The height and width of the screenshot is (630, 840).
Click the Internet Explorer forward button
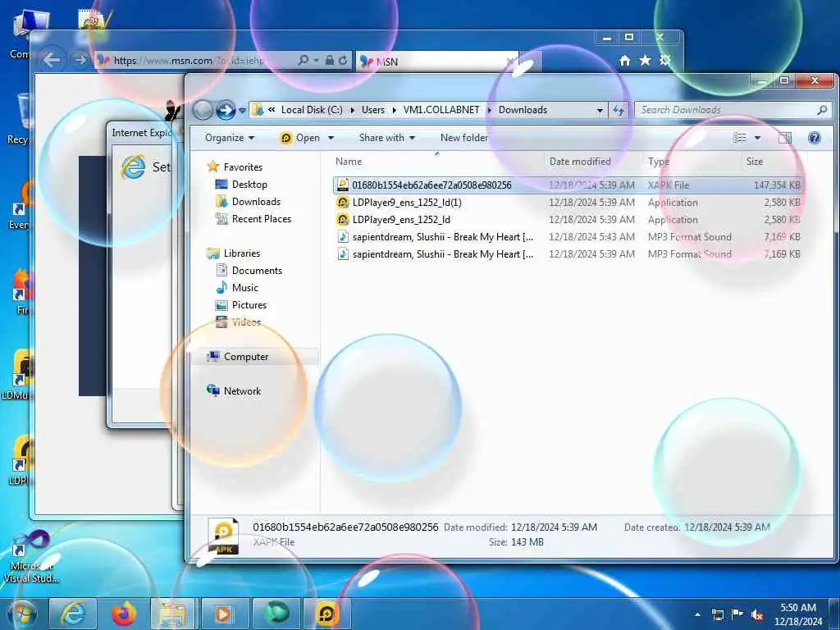click(80, 59)
